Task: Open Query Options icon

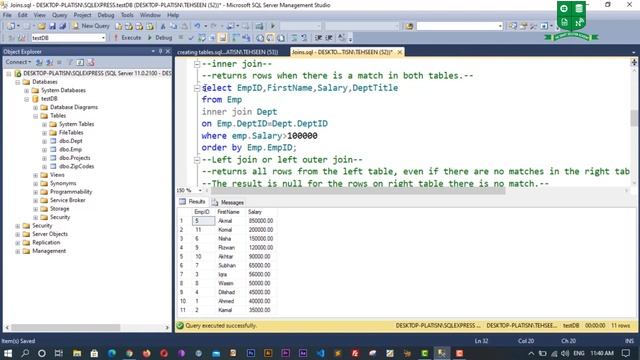Action: (x=212, y=38)
